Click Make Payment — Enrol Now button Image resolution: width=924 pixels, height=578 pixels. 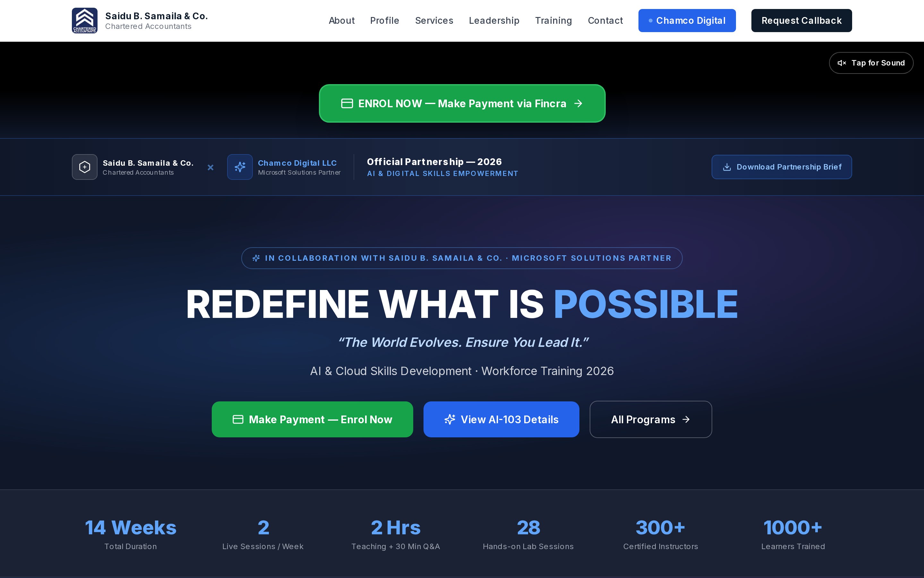[312, 419]
